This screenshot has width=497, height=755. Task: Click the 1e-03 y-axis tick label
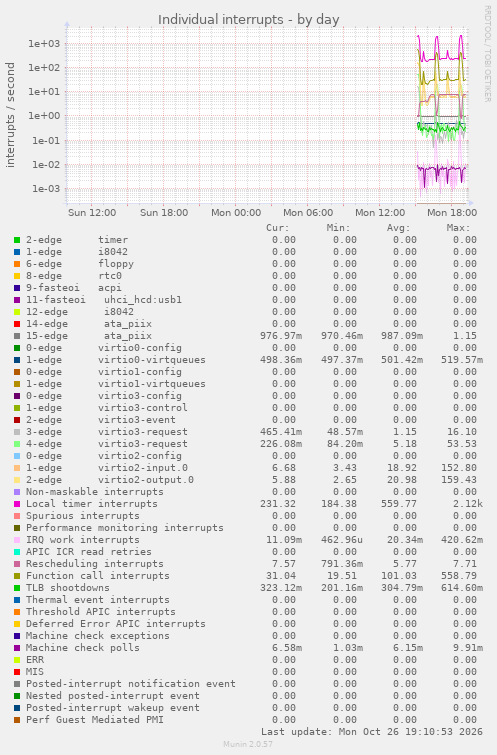pyautogui.click(x=46, y=189)
